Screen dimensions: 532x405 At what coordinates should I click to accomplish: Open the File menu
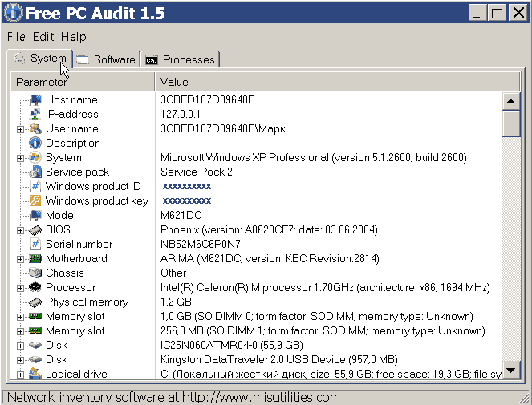click(16, 37)
